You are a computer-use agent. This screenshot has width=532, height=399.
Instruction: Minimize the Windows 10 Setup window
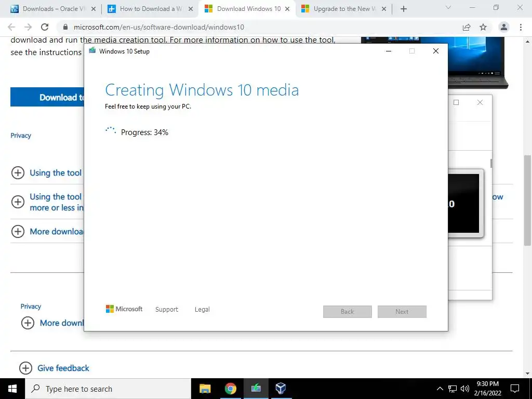[x=389, y=51]
